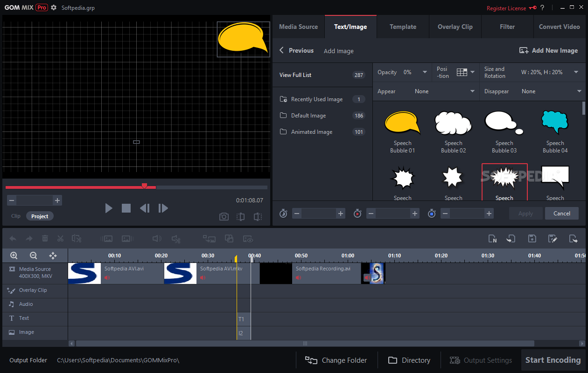The width and height of the screenshot is (588, 373).
Task: Select the scissors cut tool
Action: point(60,239)
